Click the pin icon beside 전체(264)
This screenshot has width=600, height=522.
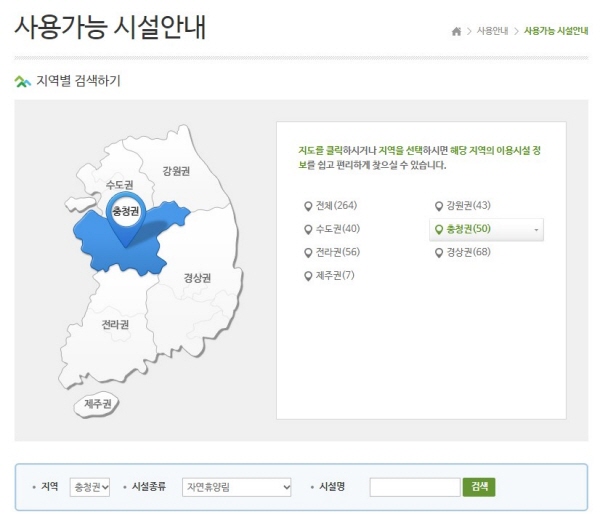click(308, 206)
